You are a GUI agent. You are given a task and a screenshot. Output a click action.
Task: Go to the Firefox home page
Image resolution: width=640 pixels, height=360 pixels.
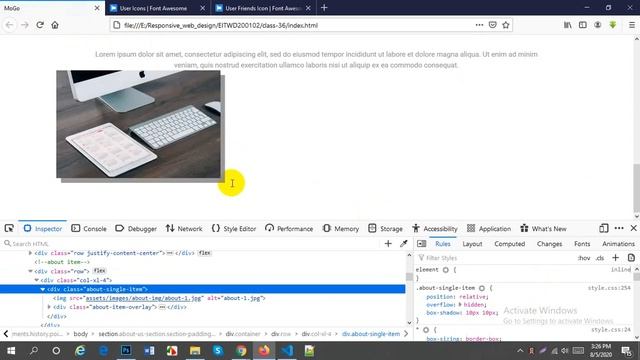[55, 25]
